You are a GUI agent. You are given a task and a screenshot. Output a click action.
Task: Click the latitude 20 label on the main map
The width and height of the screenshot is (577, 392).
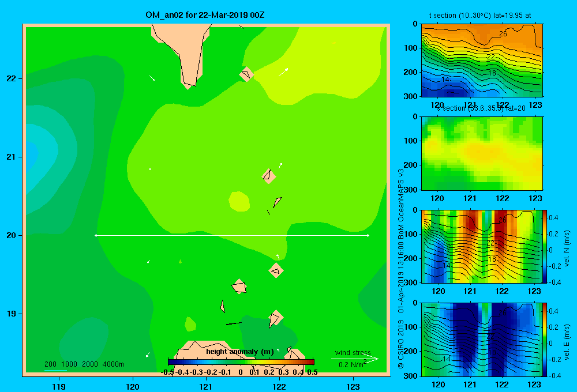point(11,235)
